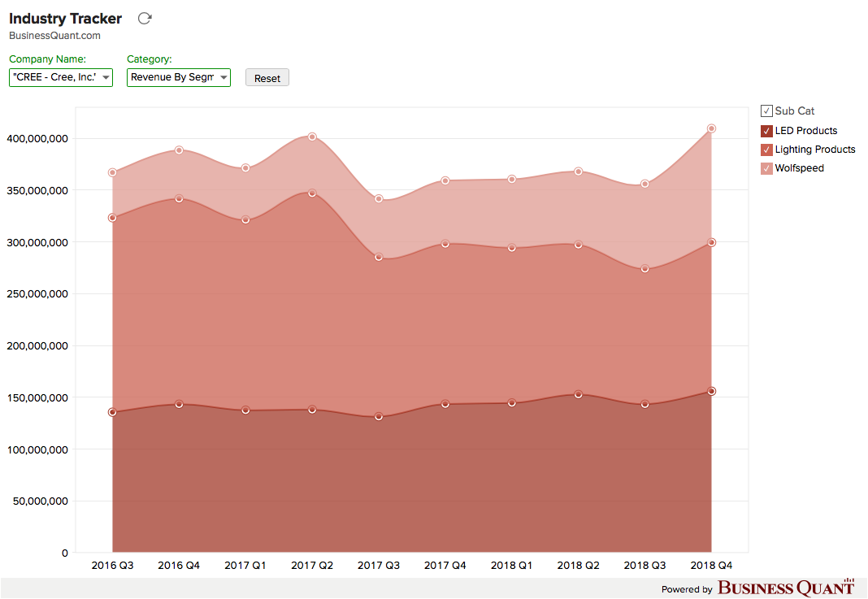Click the '300,000,000' y-axis label

click(37, 243)
